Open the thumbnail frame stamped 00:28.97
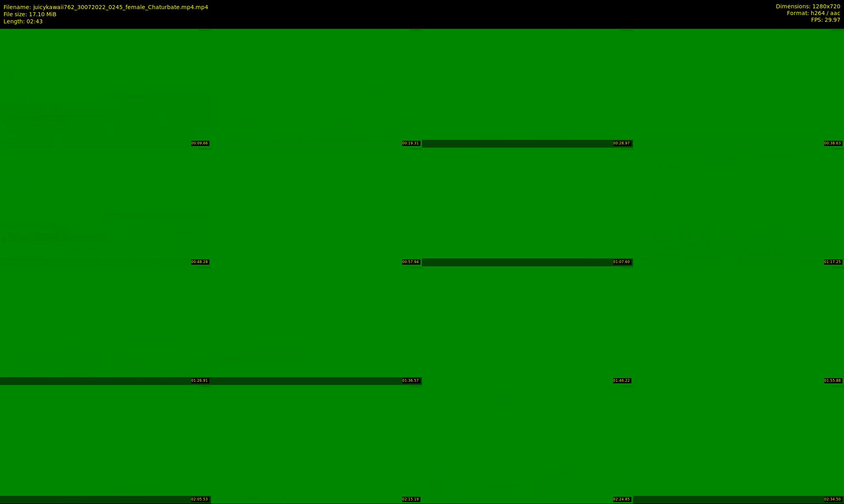844x504 pixels. tap(527, 88)
